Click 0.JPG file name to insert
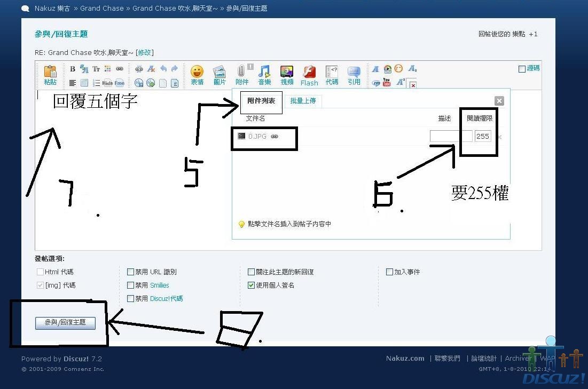 [x=257, y=137]
